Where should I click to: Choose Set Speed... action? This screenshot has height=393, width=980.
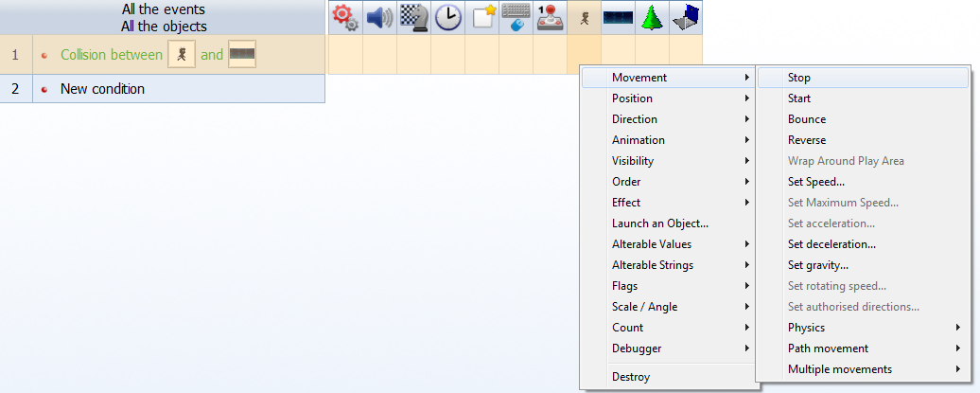[x=863, y=182]
